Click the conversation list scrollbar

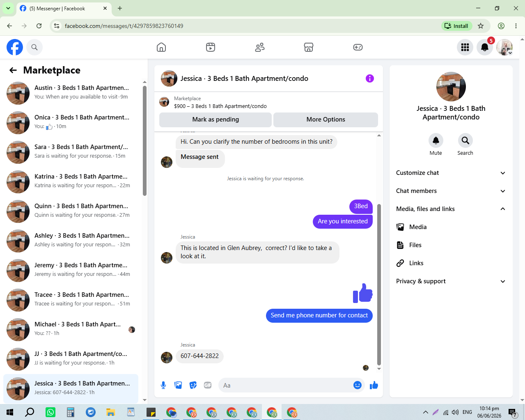pos(144,140)
